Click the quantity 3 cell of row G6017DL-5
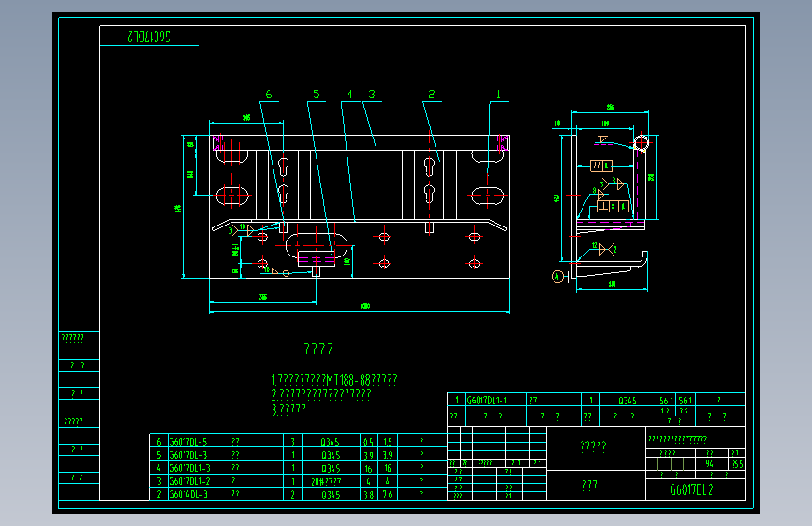This screenshot has width=812, height=526. point(292,442)
